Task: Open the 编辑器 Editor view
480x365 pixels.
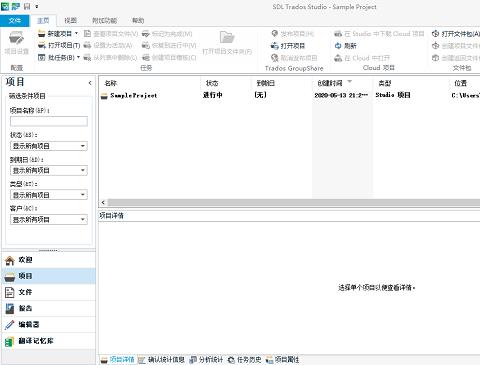Action: click(49, 324)
